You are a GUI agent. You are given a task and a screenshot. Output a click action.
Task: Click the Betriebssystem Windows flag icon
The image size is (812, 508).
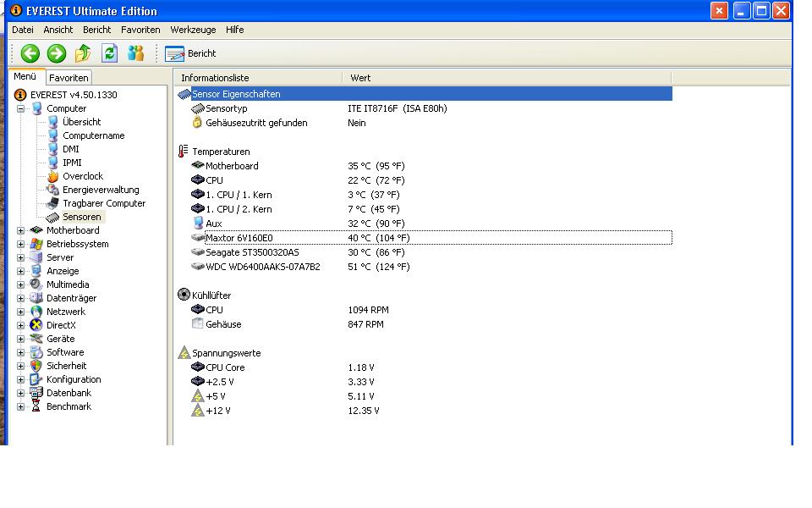36,244
